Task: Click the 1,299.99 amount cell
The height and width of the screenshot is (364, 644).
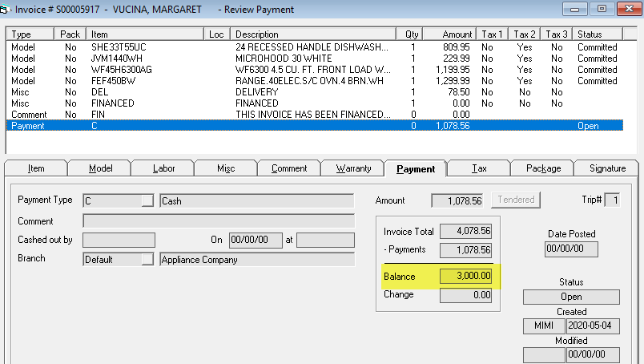Action: [453, 81]
